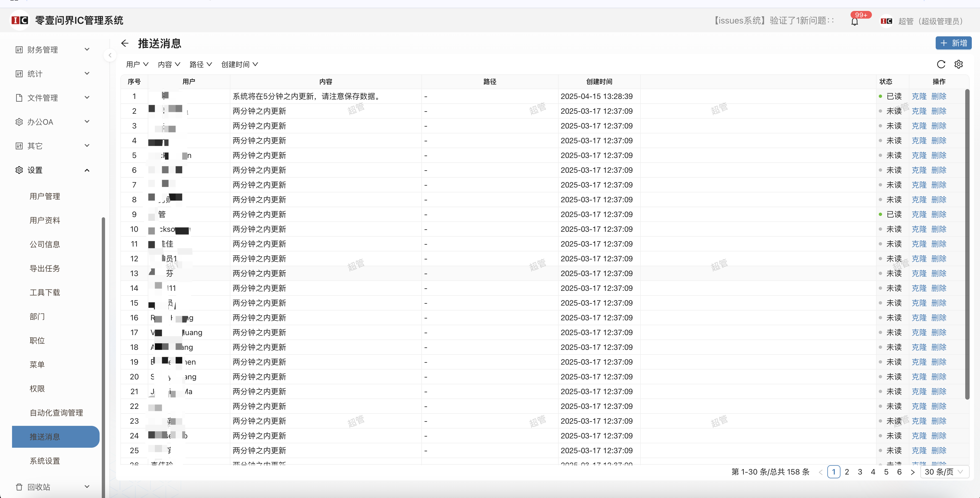Screen dimensions: 980x498
Task: Click the 文件管理 file icon
Action: point(19,98)
